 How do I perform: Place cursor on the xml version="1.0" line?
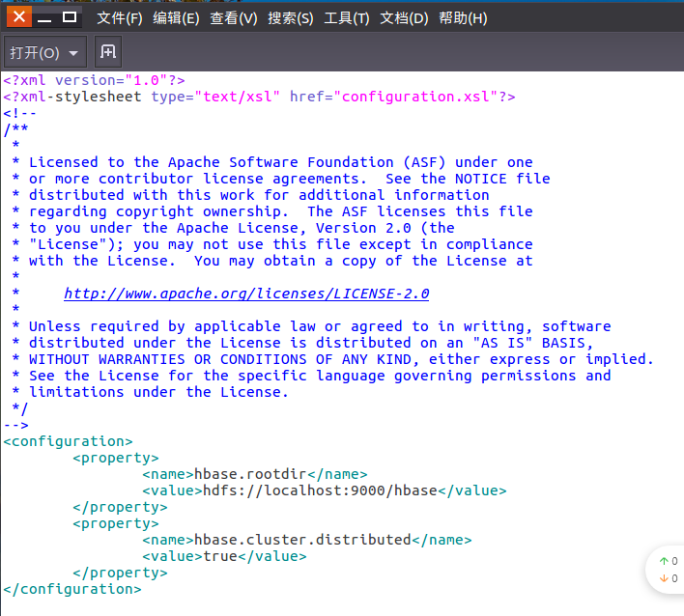94,80
